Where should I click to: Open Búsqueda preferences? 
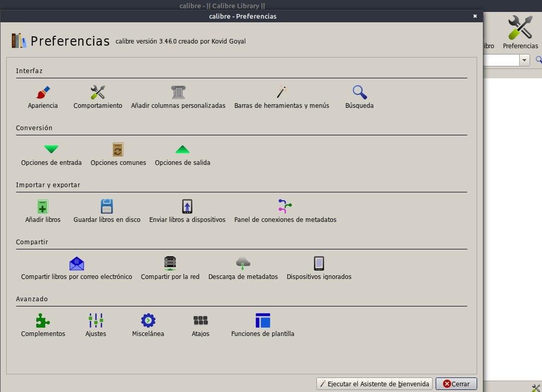tap(359, 97)
